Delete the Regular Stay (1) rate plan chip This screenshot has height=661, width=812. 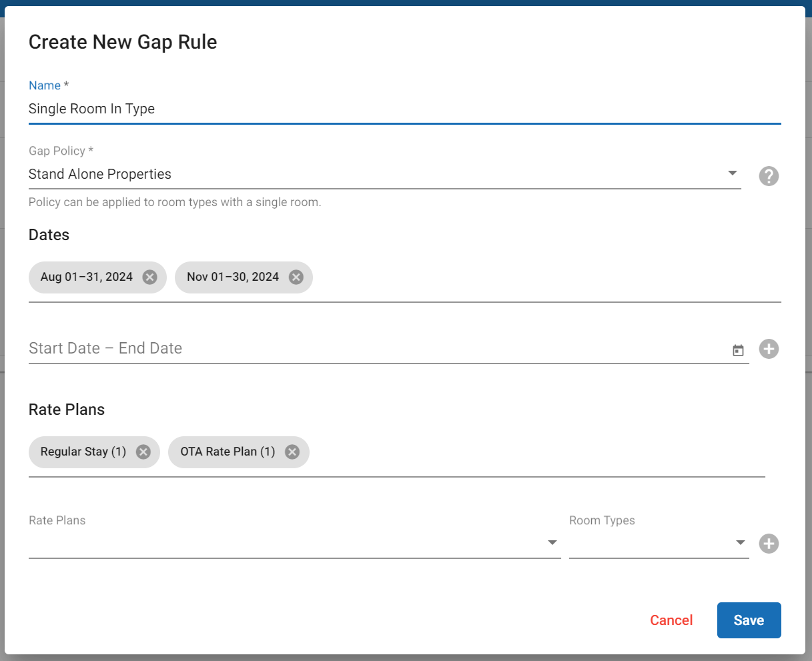pos(143,452)
